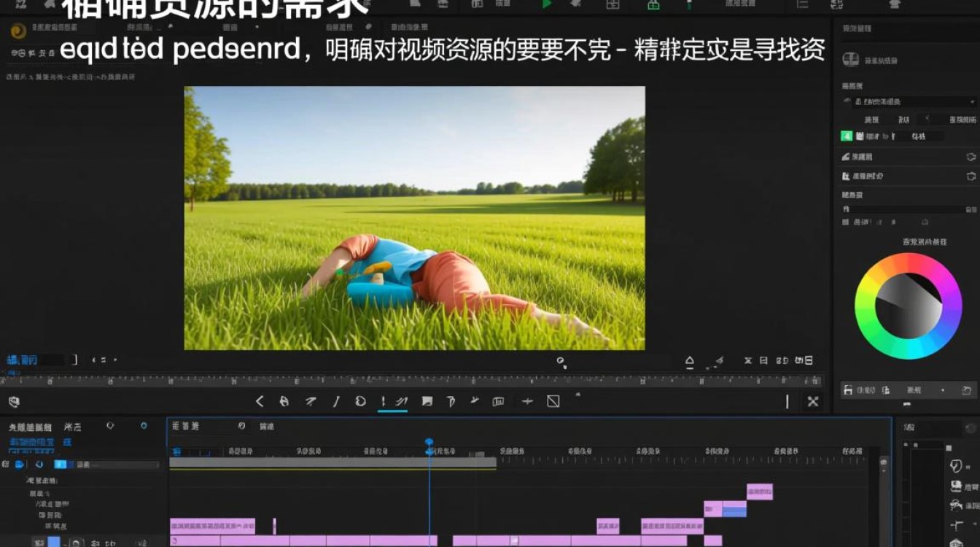Viewport: 980px width, 547px height.
Task: Click the plus-shaped icon in the tool strip
Action: pyautogui.click(x=527, y=401)
